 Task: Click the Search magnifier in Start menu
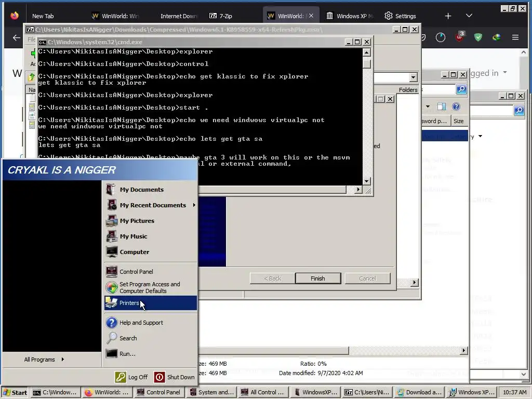coord(112,338)
